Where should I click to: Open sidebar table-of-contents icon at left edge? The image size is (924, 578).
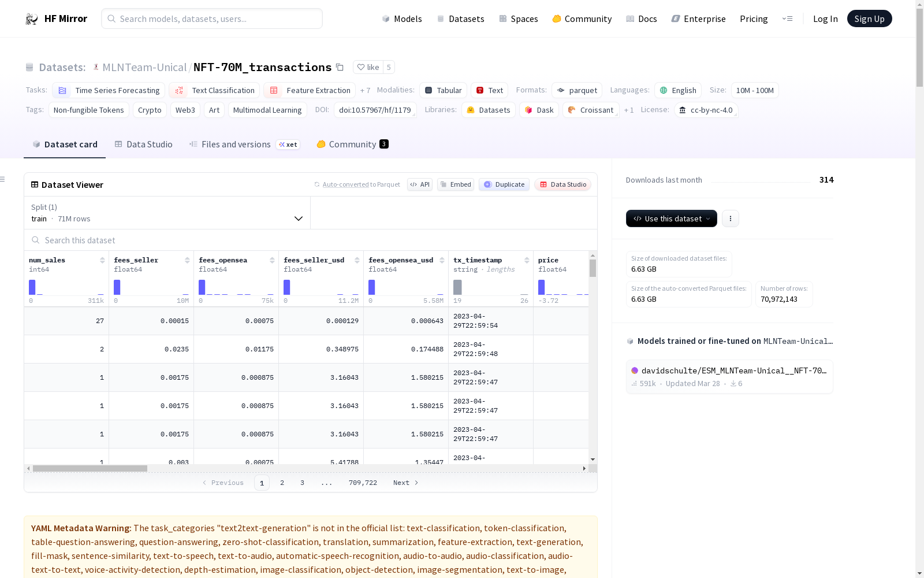point(3,179)
